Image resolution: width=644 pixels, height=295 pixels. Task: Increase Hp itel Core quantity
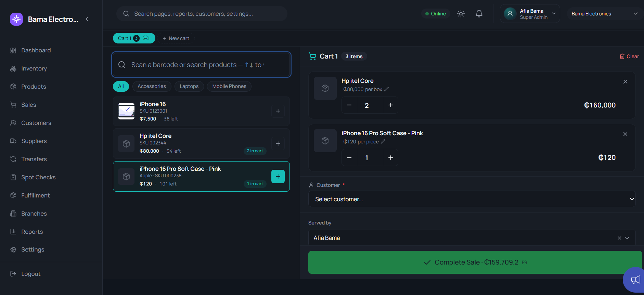[390, 105]
